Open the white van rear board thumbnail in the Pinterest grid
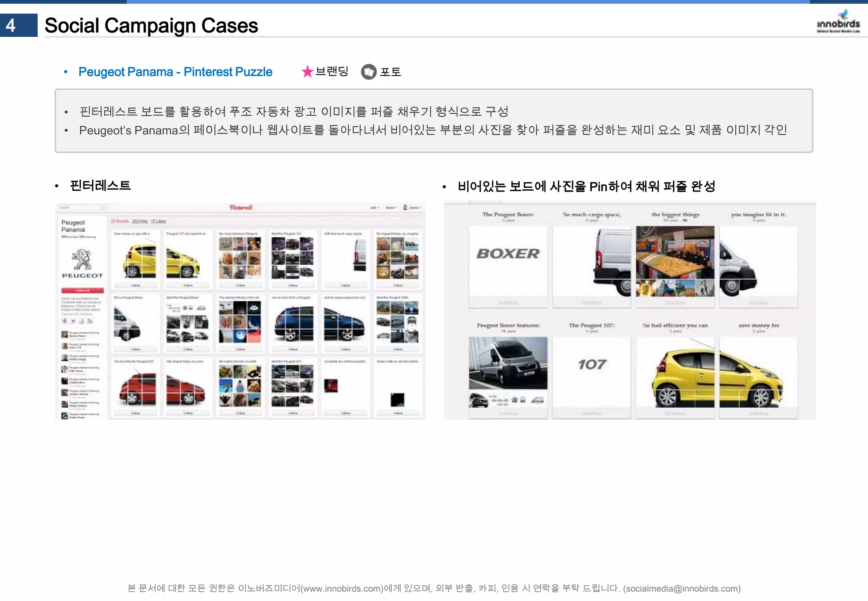Screen dimensions: 868x601 point(345,258)
